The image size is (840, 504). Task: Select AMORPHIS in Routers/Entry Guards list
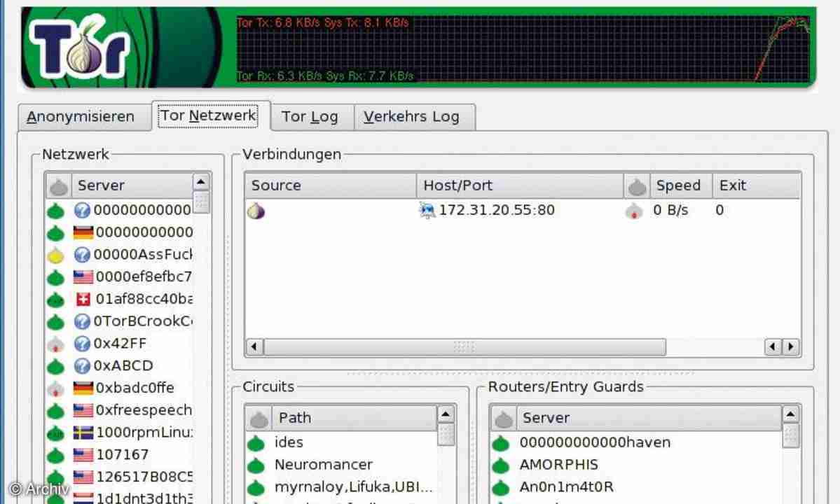[x=558, y=465]
